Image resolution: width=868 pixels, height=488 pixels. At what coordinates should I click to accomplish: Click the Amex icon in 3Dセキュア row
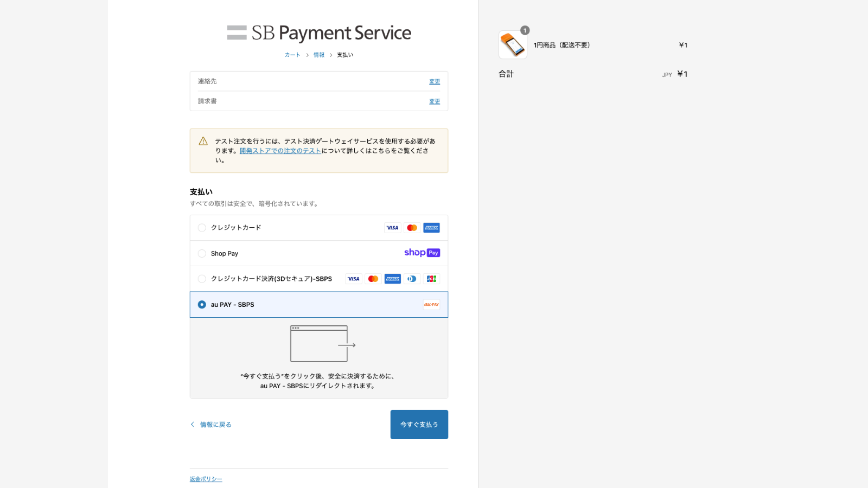[x=393, y=279]
